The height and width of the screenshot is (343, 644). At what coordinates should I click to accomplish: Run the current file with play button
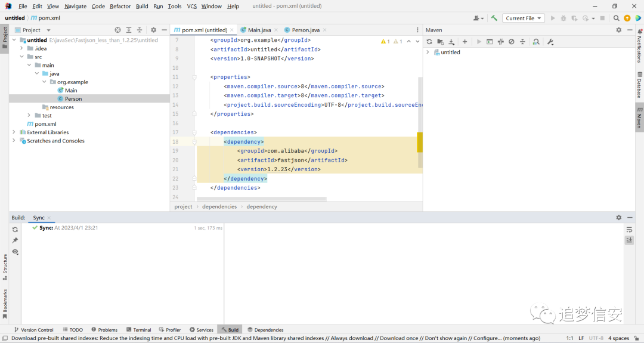coord(553,18)
